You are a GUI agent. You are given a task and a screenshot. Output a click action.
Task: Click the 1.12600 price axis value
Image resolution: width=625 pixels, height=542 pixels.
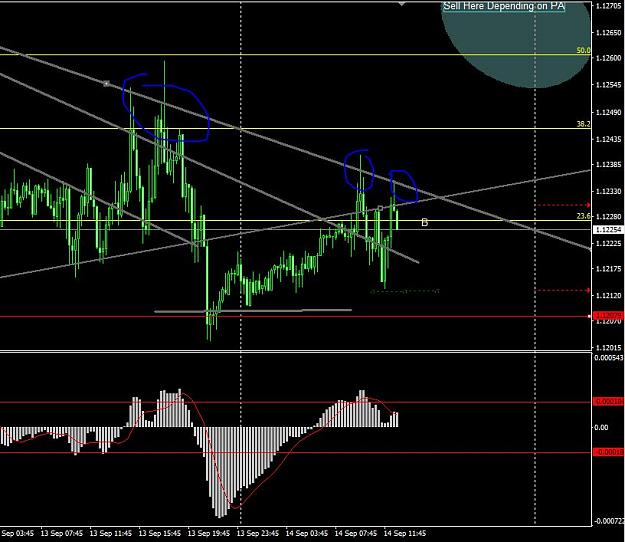pyautogui.click(x=608, y=58)
